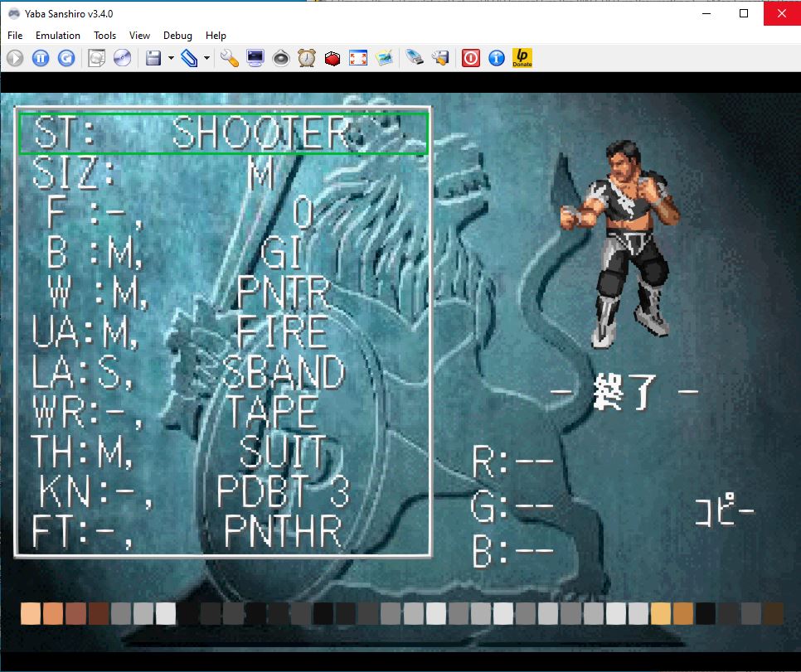This screenshot has height=672, width=801.
Task: Click the 終了 exit option
Action: [624, 392]
